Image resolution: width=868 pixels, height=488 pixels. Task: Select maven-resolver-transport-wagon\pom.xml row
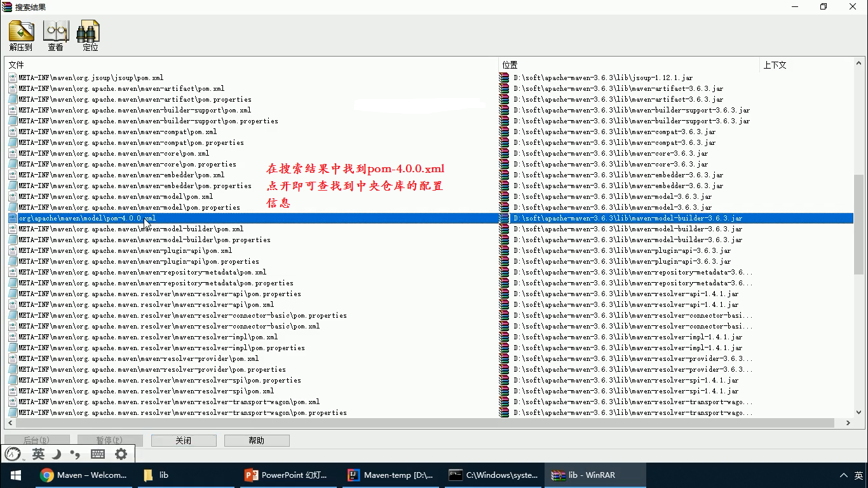(x=430, y=402)
